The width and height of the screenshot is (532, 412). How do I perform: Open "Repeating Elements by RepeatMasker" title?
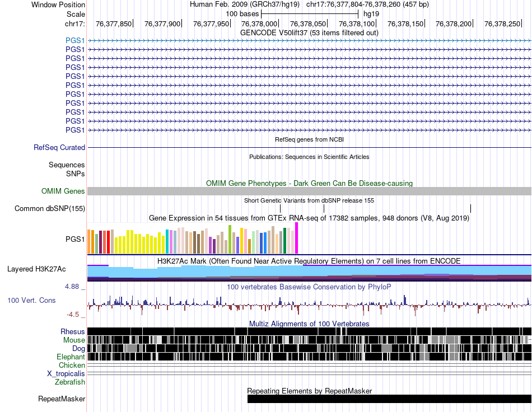(x=310, y=391)
